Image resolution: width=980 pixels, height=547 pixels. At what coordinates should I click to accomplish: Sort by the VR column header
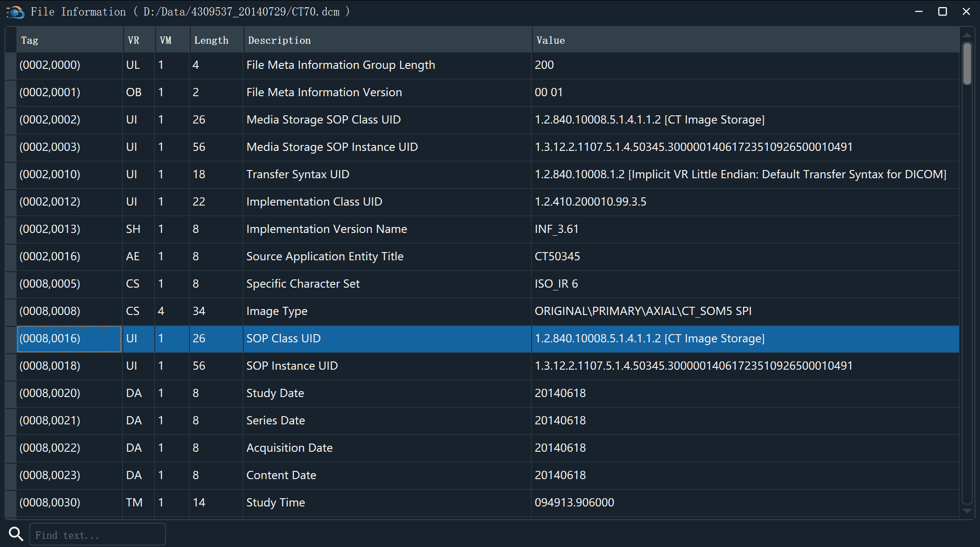tap(139, 40)
